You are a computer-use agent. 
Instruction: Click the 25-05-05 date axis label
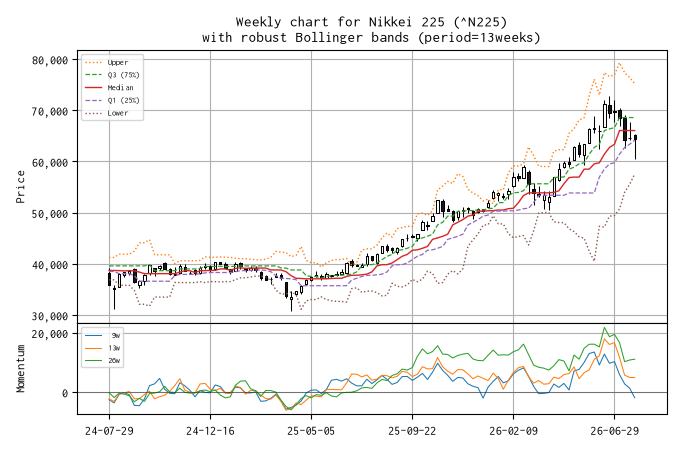click(311, 431)
